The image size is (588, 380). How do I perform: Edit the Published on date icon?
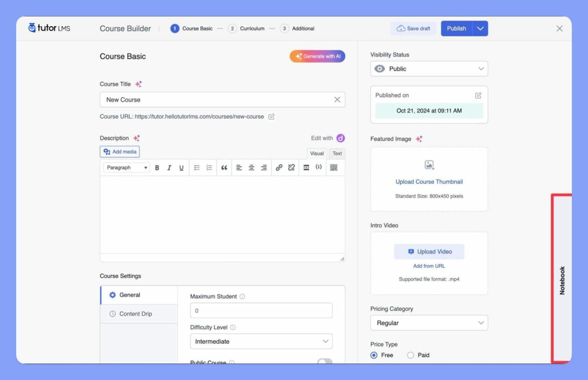(478, 95)
